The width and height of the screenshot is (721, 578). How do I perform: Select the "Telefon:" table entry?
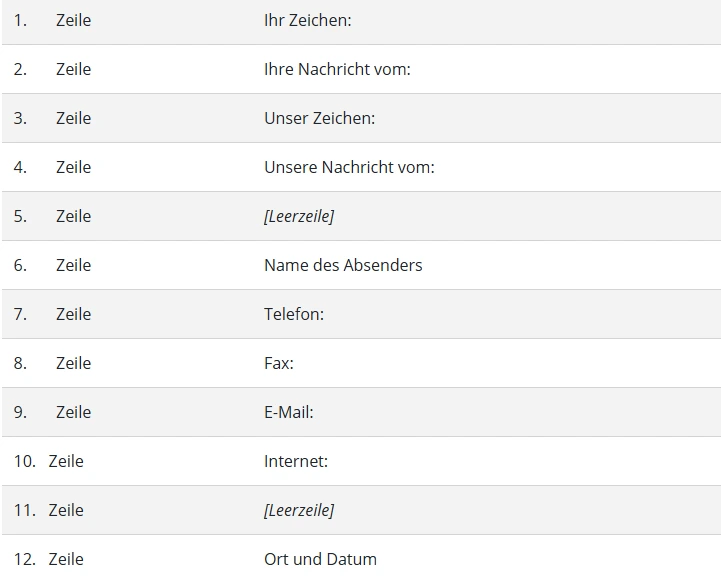pos(294,314)
